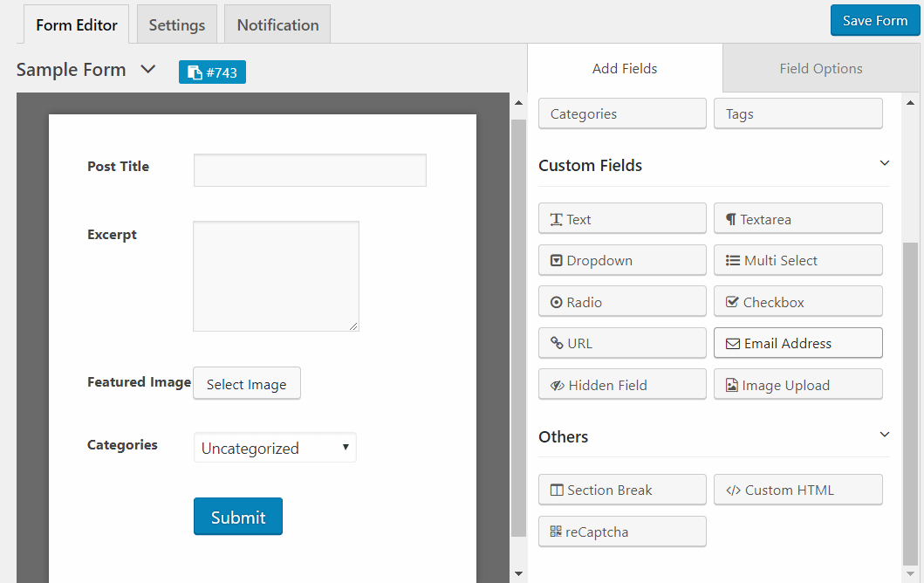Copy the #743 form shortcode
This screenshot has height=583, width=924.
tap(212, 72)
